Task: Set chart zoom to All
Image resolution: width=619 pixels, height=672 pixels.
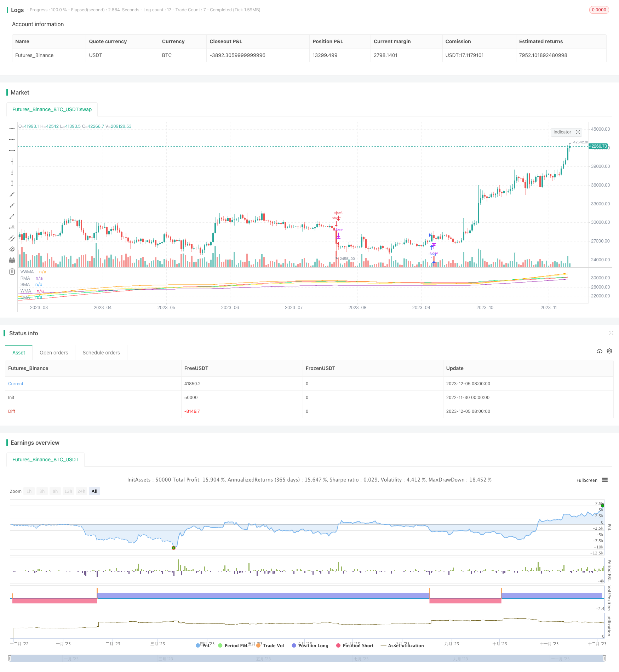Action: coord(94,491)
